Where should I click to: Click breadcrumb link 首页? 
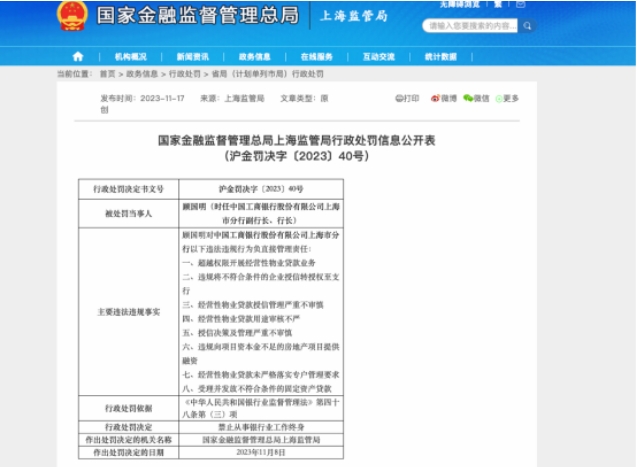pyautogui.click(x=108, y=74)
